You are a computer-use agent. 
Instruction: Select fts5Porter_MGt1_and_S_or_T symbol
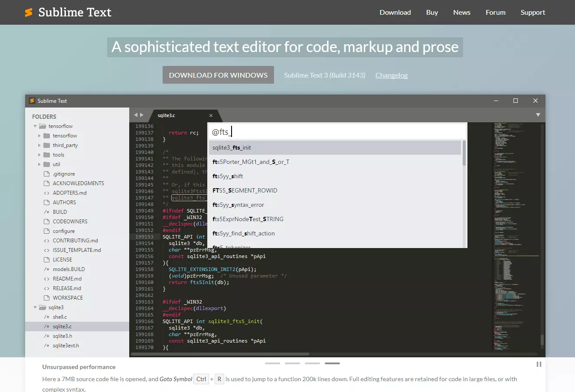coord(335,162)
